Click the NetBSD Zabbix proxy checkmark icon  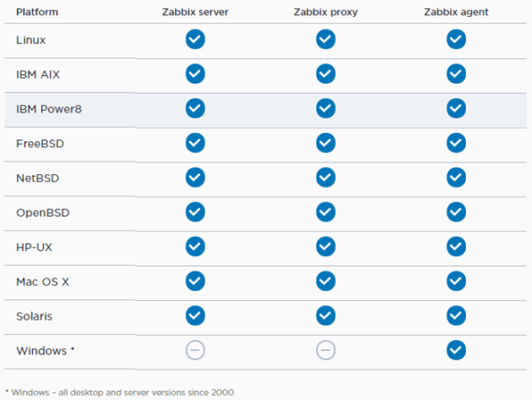point(326,178)
